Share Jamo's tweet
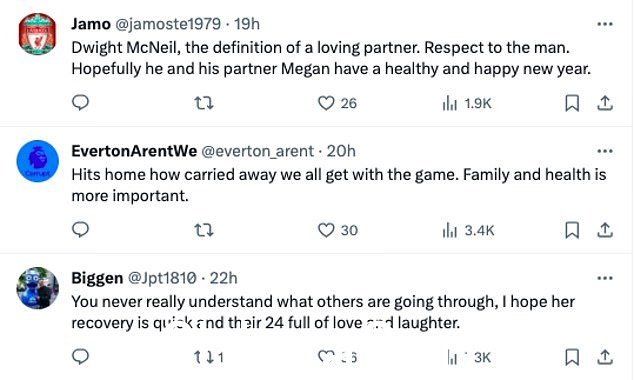The height and width of the screenshot is (380, 634). (x=605, y=103)
